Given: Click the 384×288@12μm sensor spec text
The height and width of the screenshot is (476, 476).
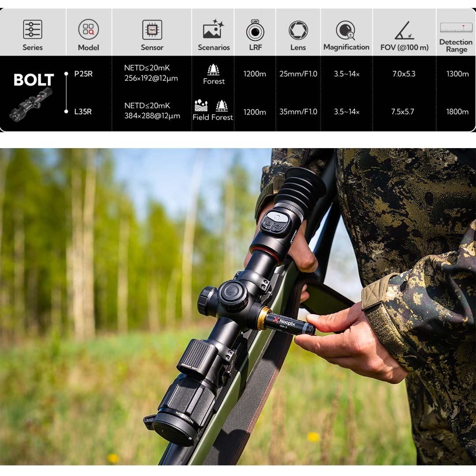Looking at the screenshot, I should click(152, 116).
